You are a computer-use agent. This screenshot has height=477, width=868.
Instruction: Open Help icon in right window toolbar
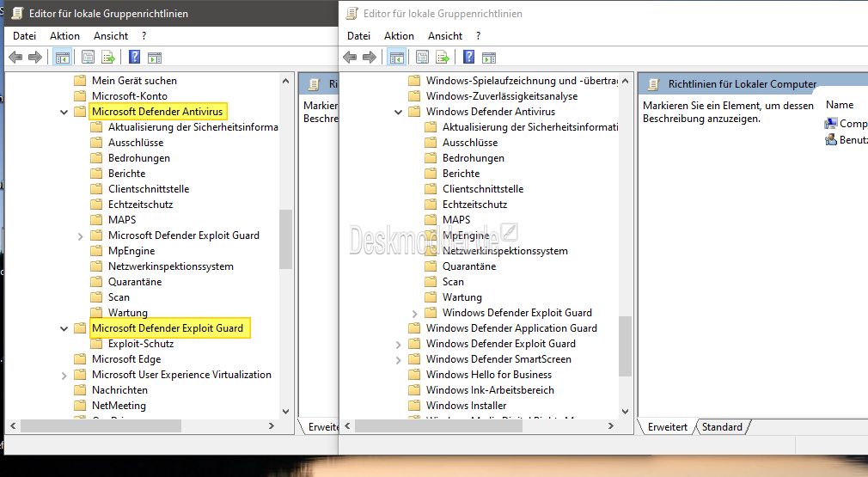pos(469,57)
